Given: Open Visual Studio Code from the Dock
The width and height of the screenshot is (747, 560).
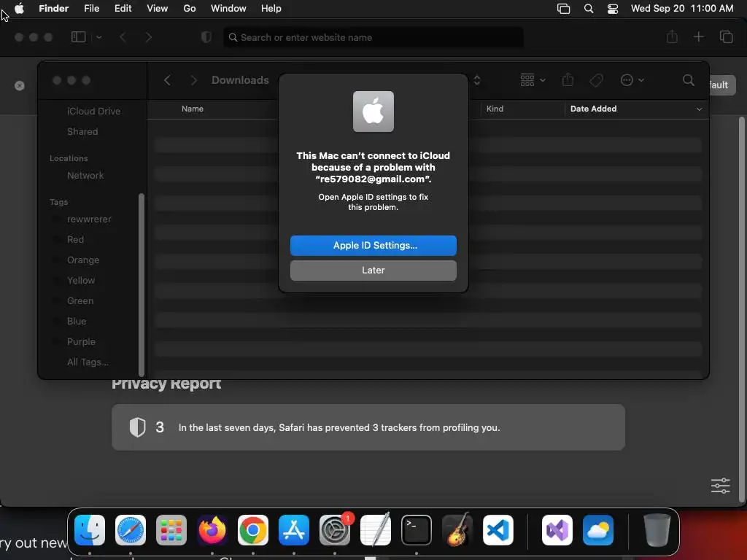Looking at the screenshot, I should click(498, 530).
